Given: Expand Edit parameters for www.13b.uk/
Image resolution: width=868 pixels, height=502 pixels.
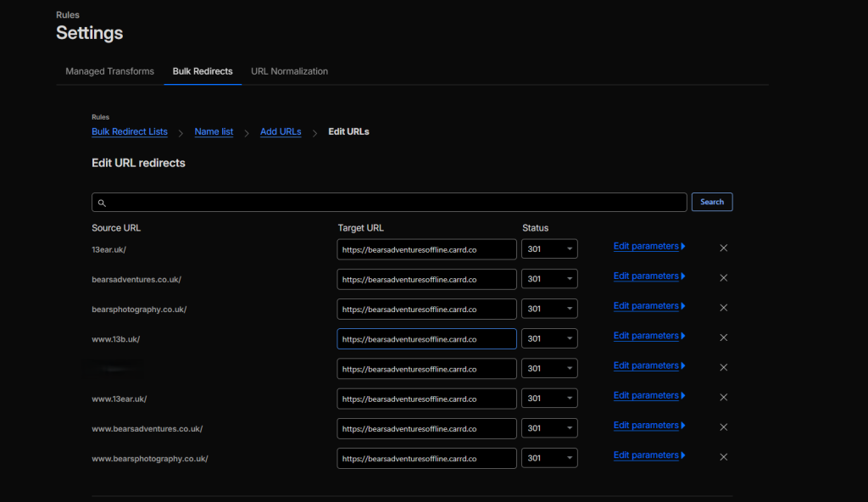Looking at the screenshot, I should [x=648, y=336].
